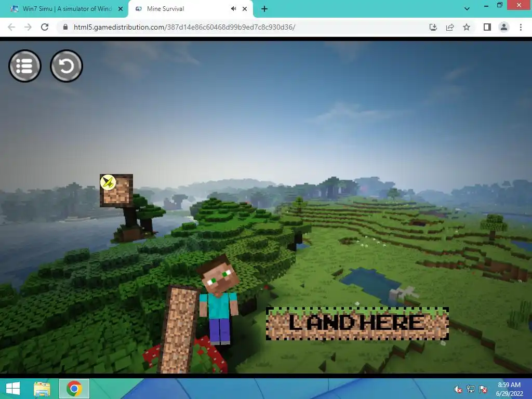Click the Steve character in the game

[x=219, y=300]
